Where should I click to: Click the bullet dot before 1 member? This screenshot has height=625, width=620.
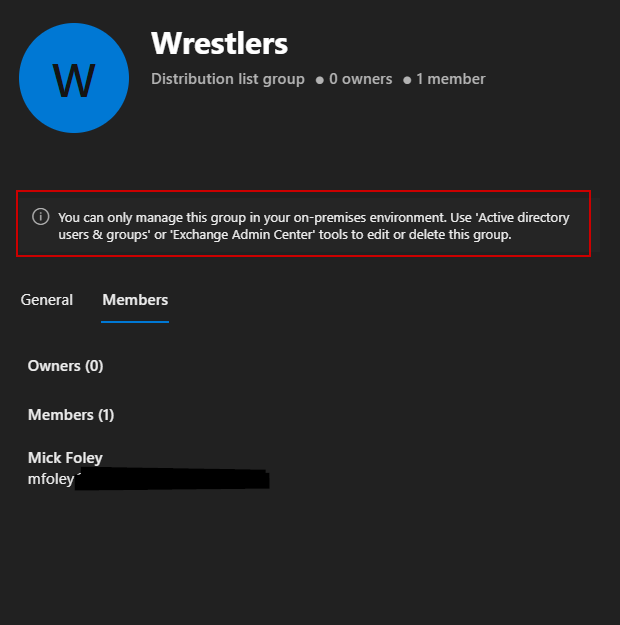[407, 80]
